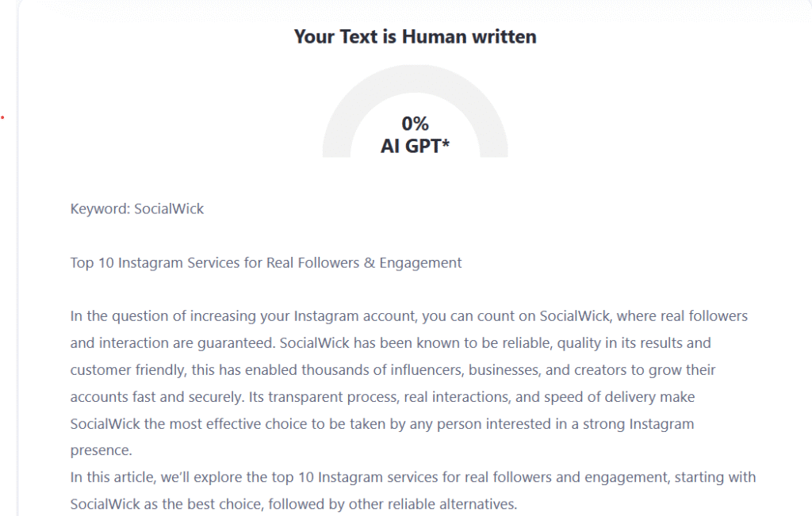This screenshot has width=812, height=516.
Task: Click the standalone word "presence."
Action: 101,450
